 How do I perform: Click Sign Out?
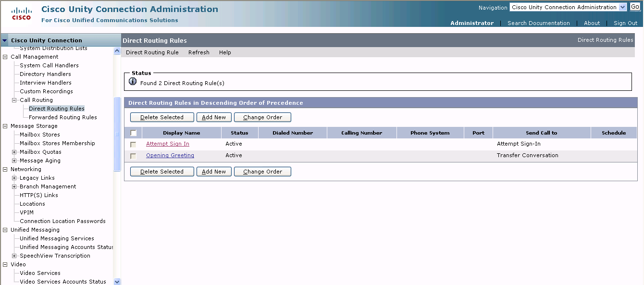625,23
